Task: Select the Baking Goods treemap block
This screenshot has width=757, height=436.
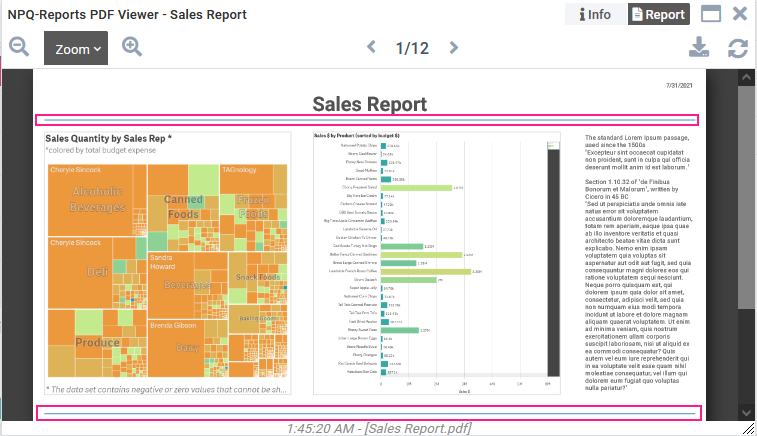Action: 258,319
